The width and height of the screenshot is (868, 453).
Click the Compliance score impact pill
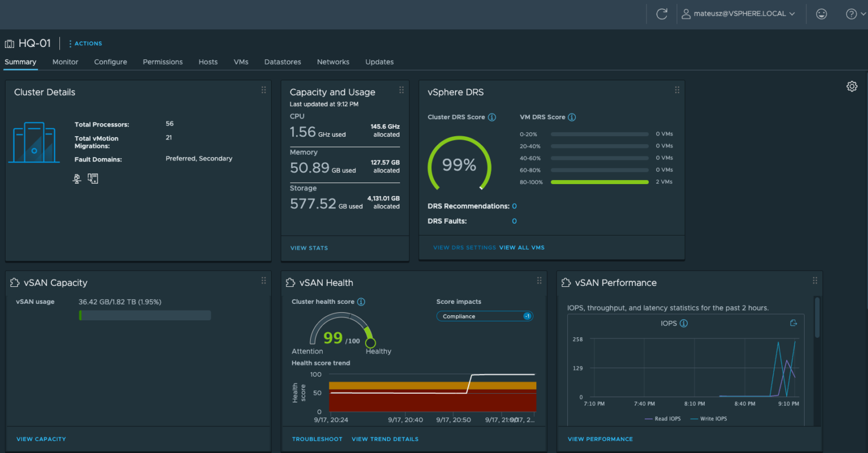click(485, 316)
